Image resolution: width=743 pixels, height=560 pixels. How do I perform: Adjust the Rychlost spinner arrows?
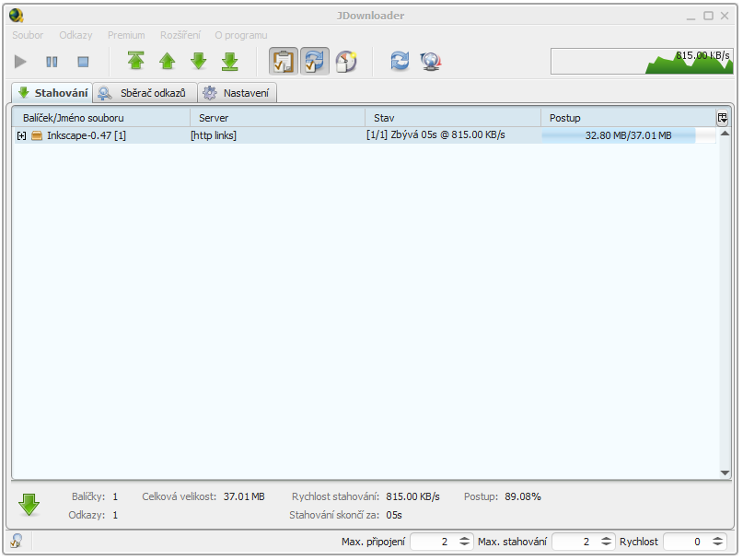coord(718,542)
